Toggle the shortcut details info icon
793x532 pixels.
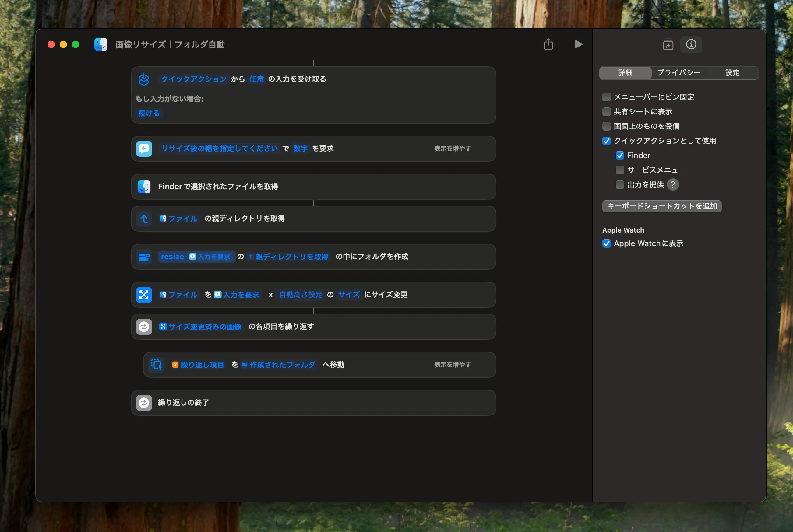[691, 44]
